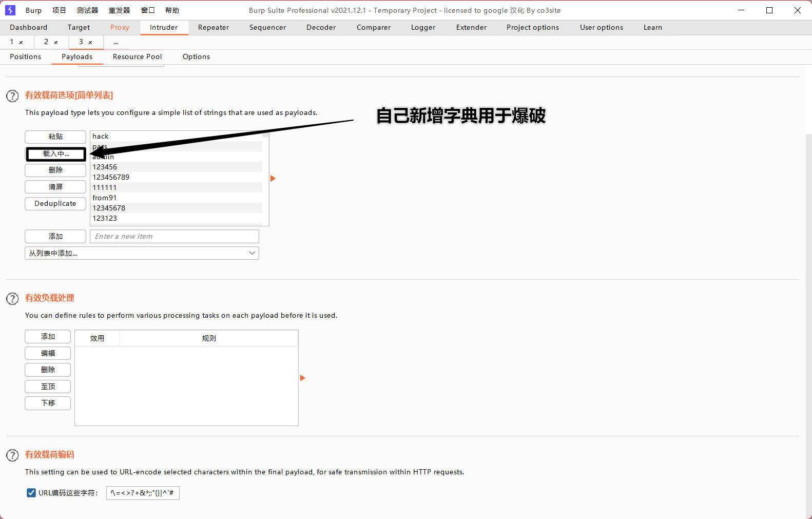Switch to the Target tab
The width and height of the screenshot is (812, 519).
point(79,27)
